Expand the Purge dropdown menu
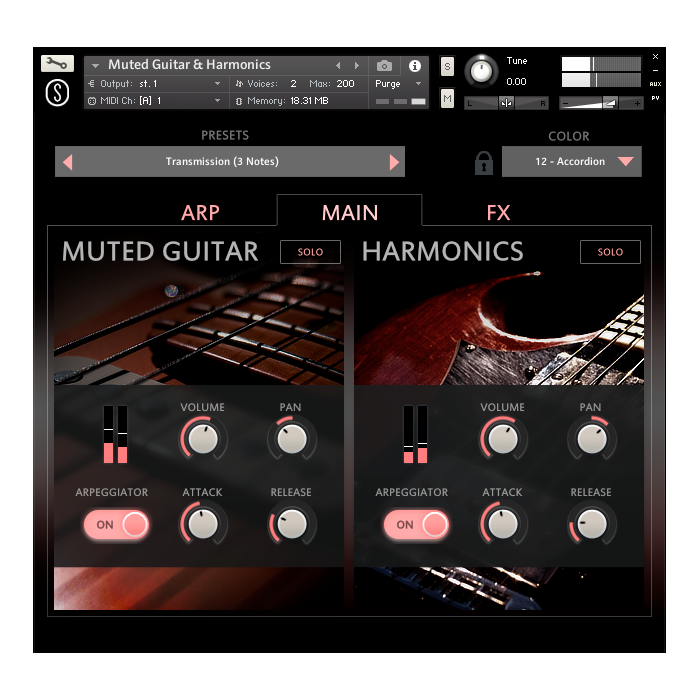Image resolution: width=700 pixels, height=700 pixels. pos(399,84)
